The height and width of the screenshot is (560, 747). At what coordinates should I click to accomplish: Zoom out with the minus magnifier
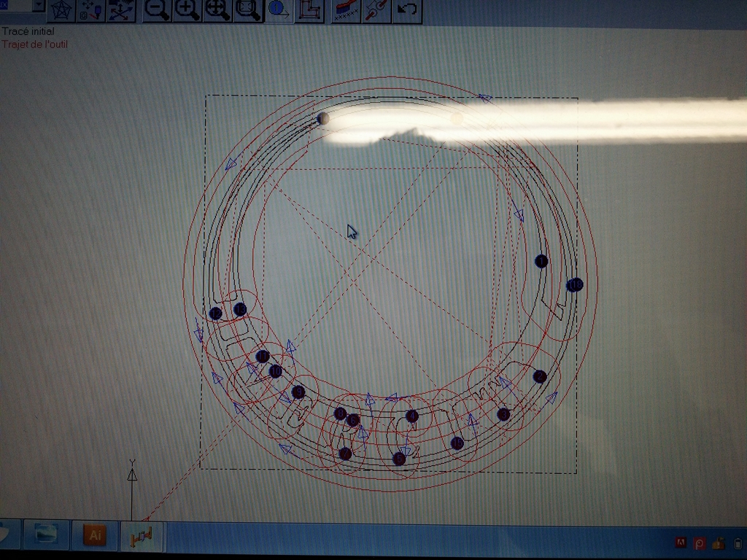point(157,10)
